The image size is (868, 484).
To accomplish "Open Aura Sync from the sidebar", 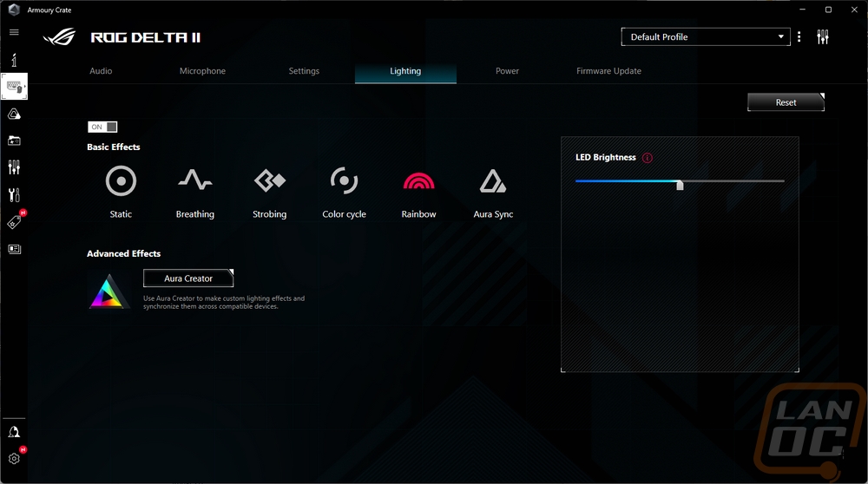I will click(x=15, y=114).
